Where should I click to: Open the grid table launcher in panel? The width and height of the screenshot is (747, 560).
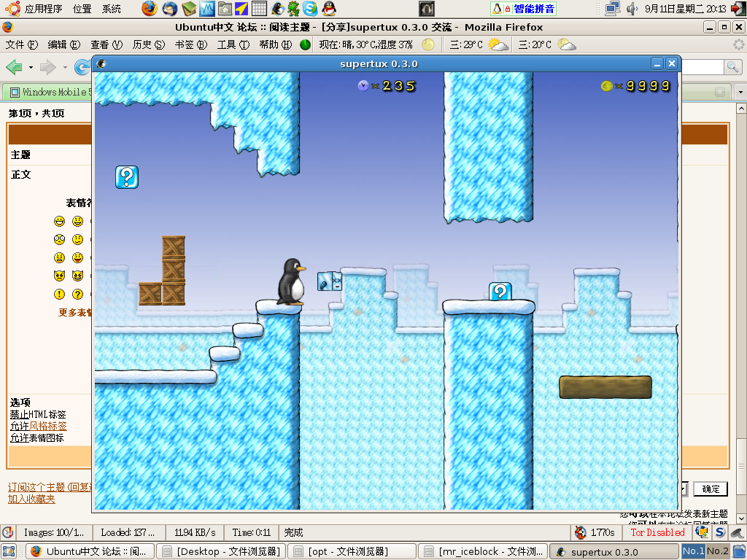click(x=259, y=8)
